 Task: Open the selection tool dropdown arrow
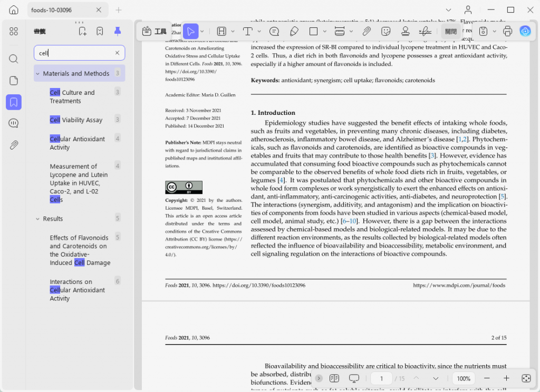click(202, 31)
